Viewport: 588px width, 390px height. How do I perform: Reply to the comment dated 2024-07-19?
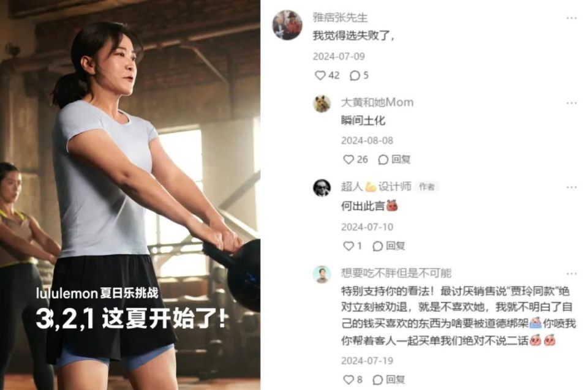388,380
